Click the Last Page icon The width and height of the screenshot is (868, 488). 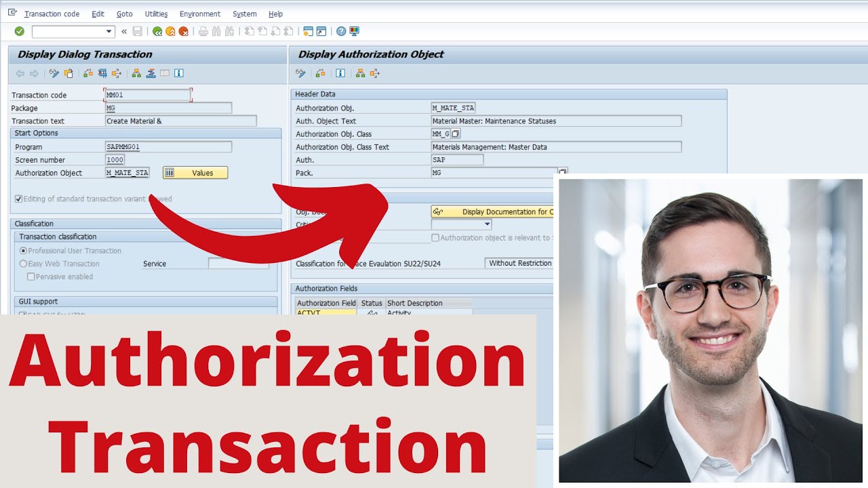click(x=288, y=31)
